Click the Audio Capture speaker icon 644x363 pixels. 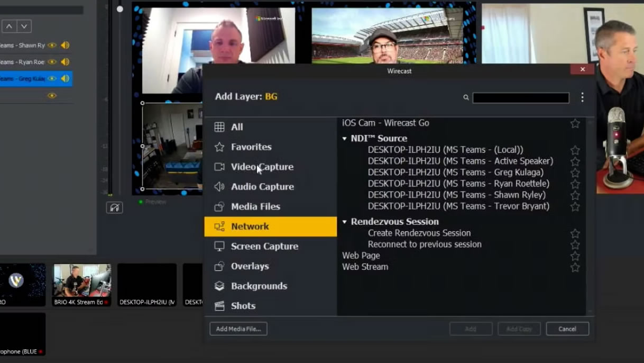(x=219, y=187)
